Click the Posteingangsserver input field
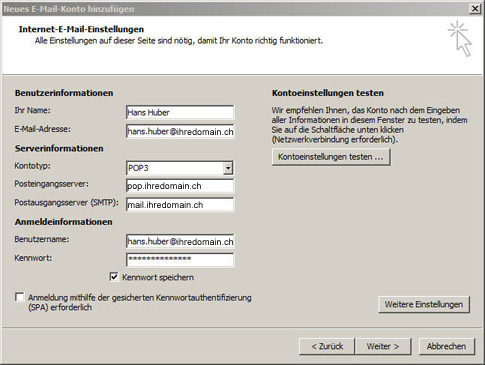 click(x=180, y=186)
